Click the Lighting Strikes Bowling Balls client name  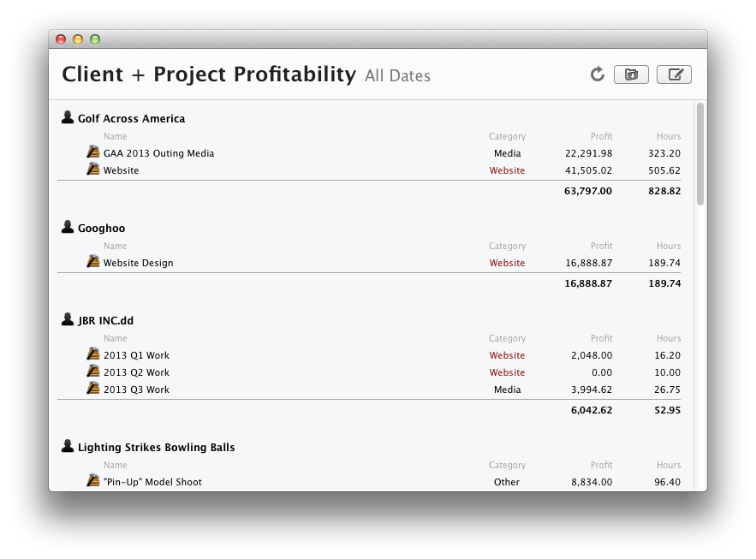156,448
